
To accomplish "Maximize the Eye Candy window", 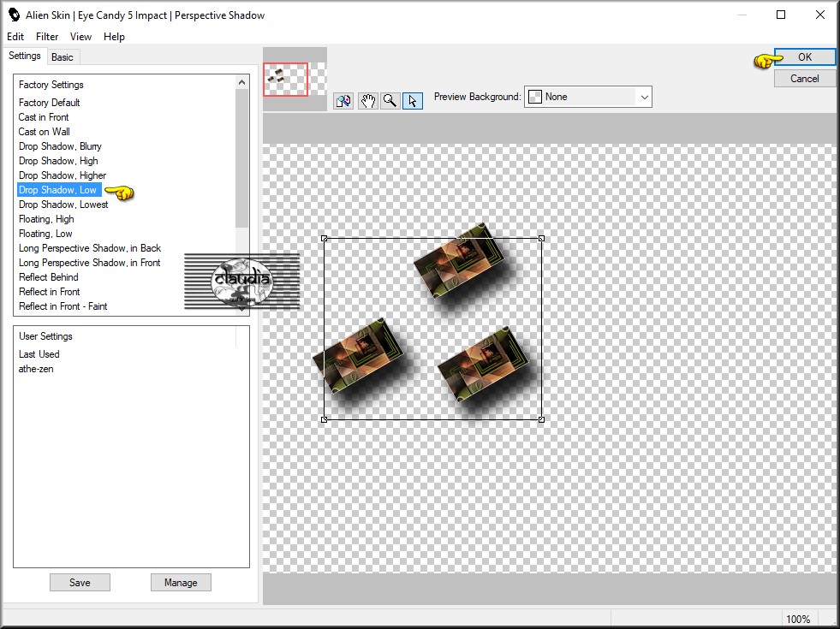I will pos(781,15).
